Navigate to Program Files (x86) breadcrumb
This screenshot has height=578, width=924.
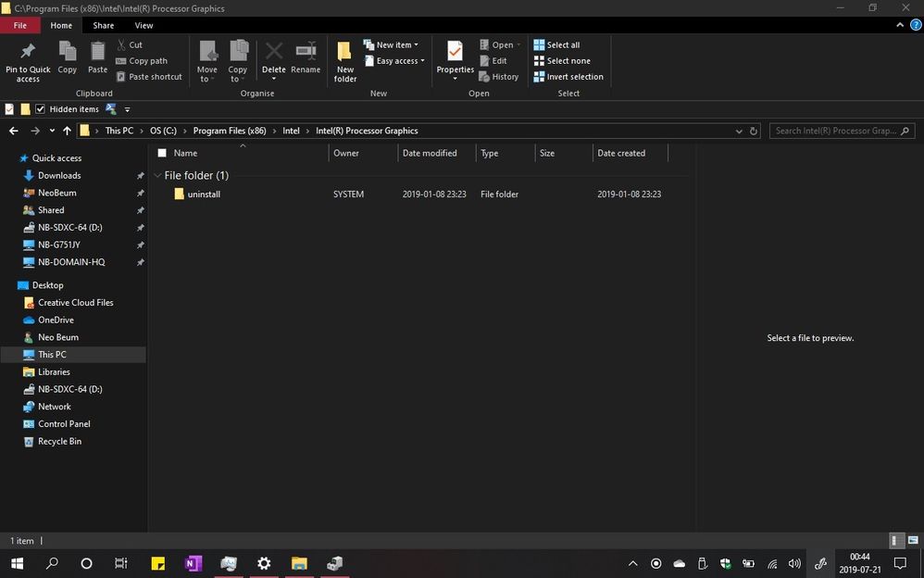230,131
